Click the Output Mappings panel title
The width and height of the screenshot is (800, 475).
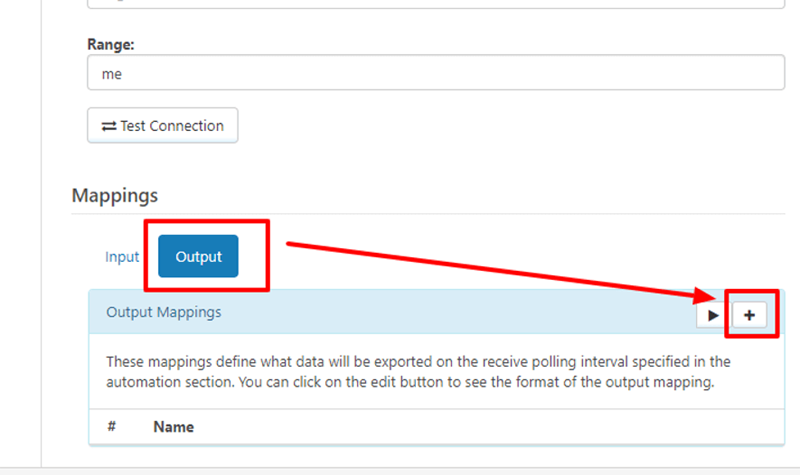164,312
